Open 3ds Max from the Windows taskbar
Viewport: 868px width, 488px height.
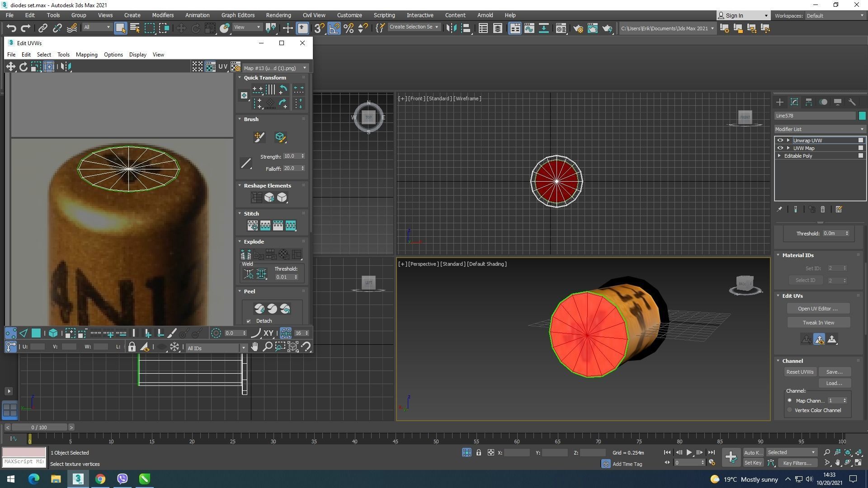[x=78, y=479]
